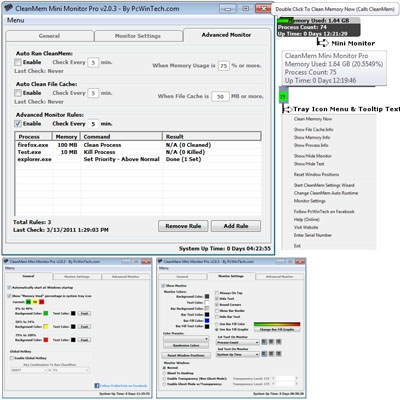Choose Show/Hide Monitor from tray menu
Viewport: 400px width, 400px height.
coord(313,156)
